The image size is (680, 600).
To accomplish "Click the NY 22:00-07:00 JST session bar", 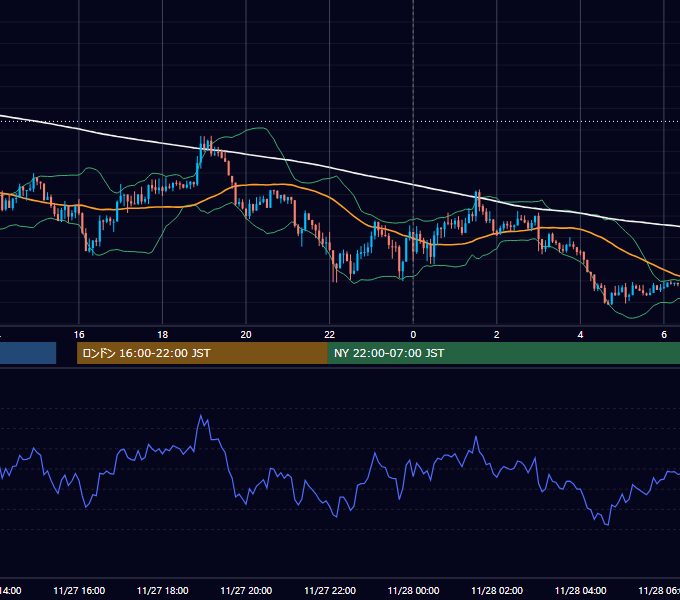I will coord(503,353).
